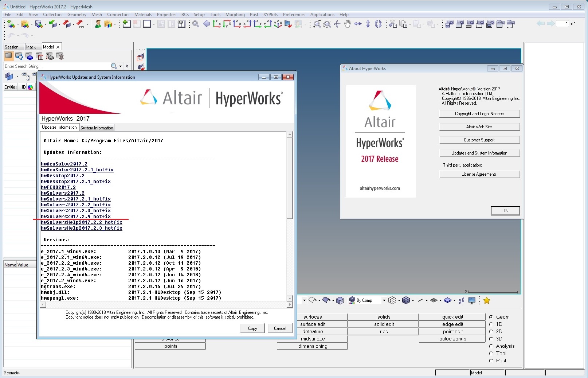Click the Open Model folder icon
The image size is (588, 378).
pyautogui.click(x=25, y=24)
